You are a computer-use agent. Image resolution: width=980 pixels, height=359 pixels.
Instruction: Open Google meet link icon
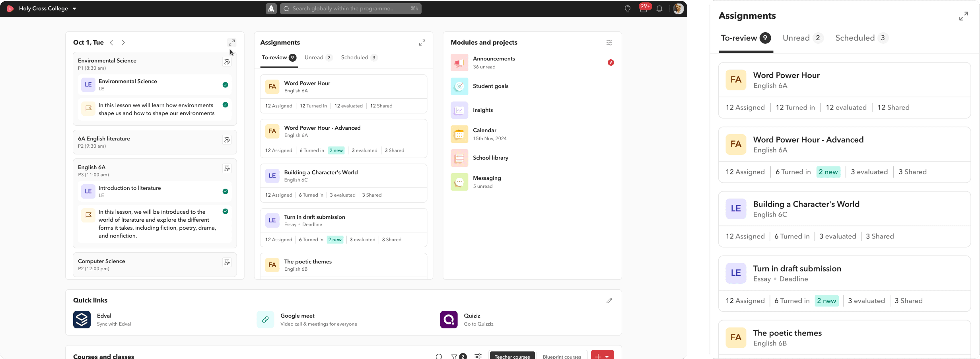[265, 320]
